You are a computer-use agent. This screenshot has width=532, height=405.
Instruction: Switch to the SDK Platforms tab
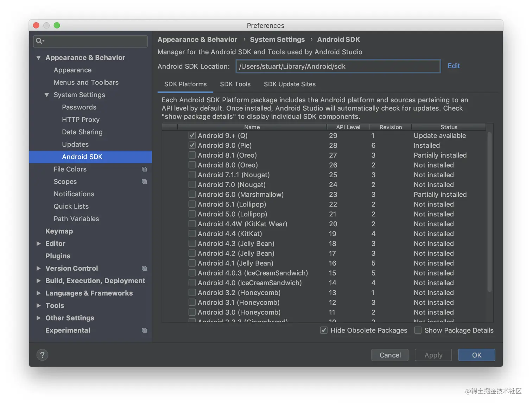pyautogui.click(x=185, y=84)
